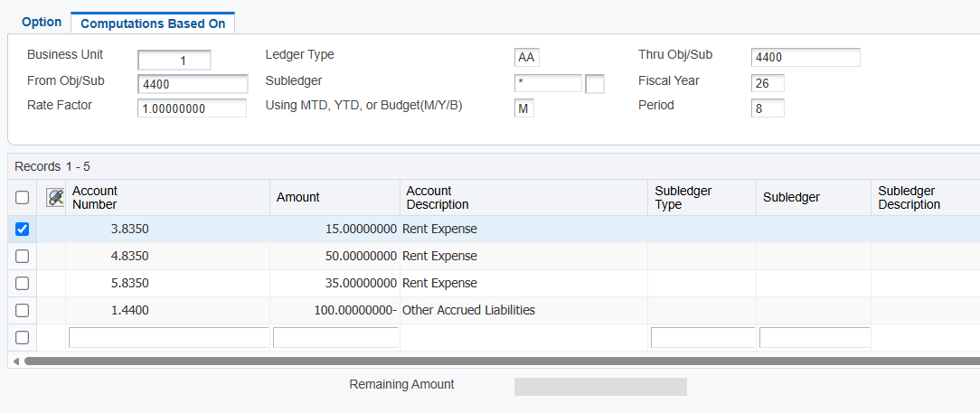Click account number 1.4400 cell

[167, 310]
